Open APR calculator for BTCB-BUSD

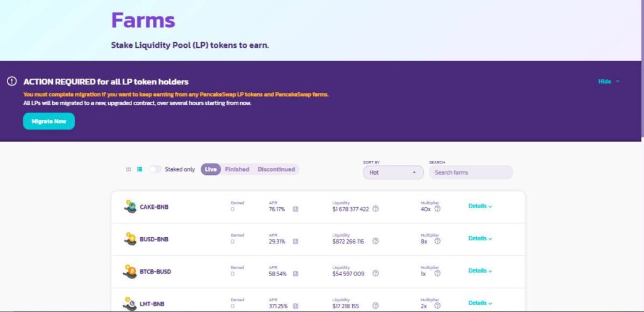(296, 274)
